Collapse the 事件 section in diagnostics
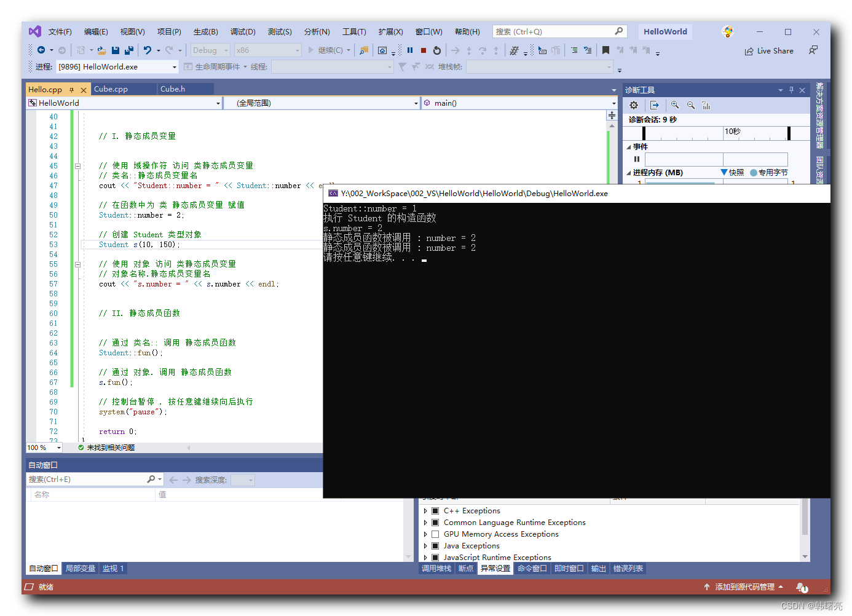Screen dimensions: 852x616 629,147
